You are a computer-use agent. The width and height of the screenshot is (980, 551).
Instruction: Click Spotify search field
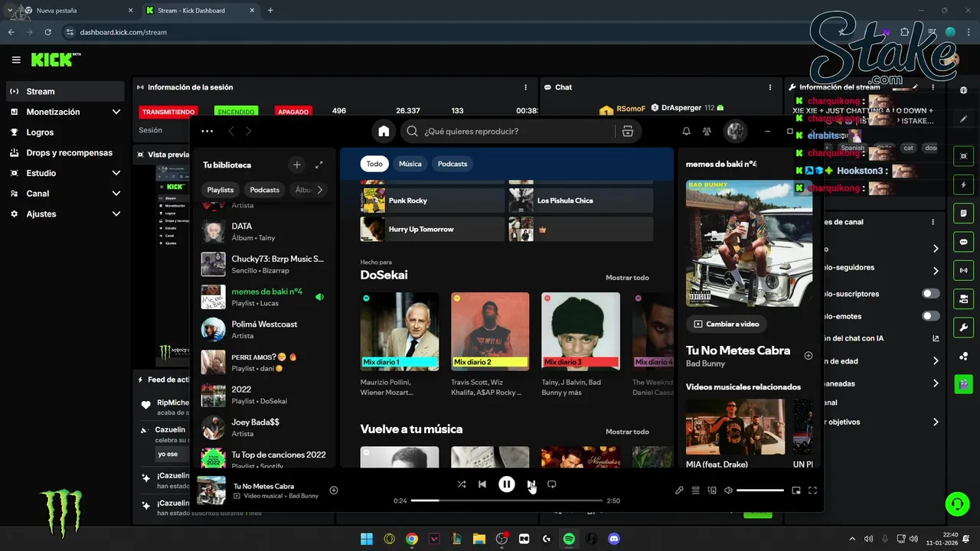click(x=508, y=131)
